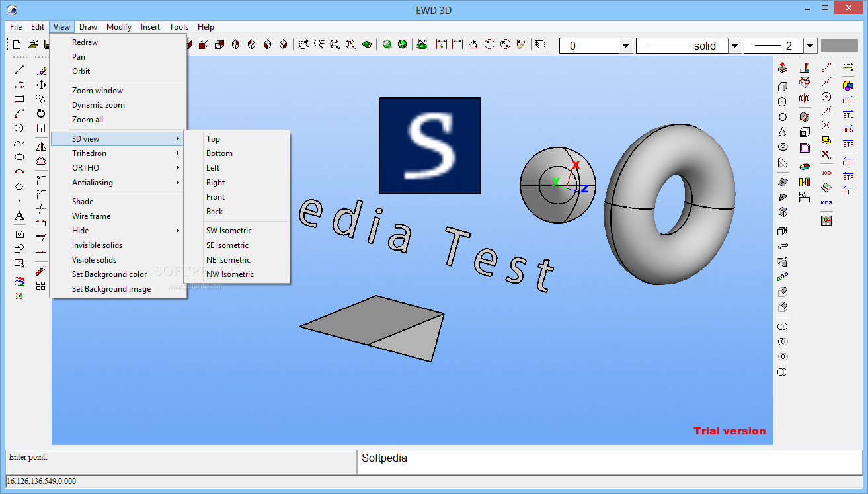Select the Polygon drawing tool
This screenshot has width=868, height=494.
pos(19,186)
